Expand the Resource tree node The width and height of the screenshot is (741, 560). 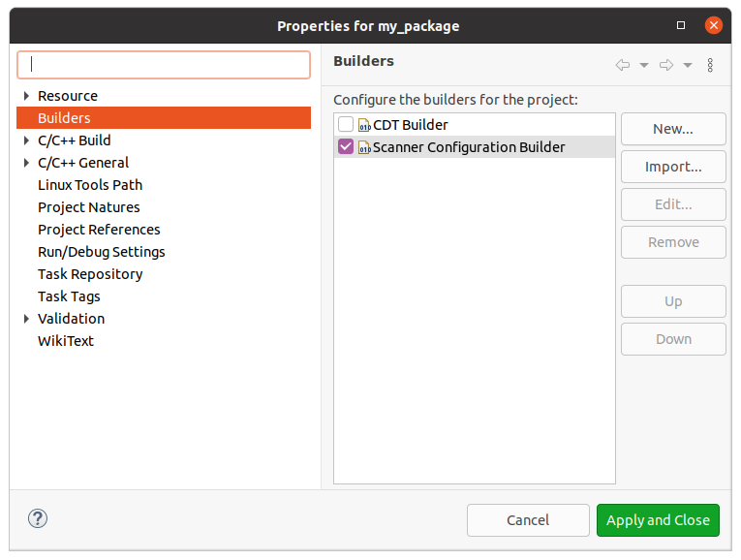click(27, 96)
